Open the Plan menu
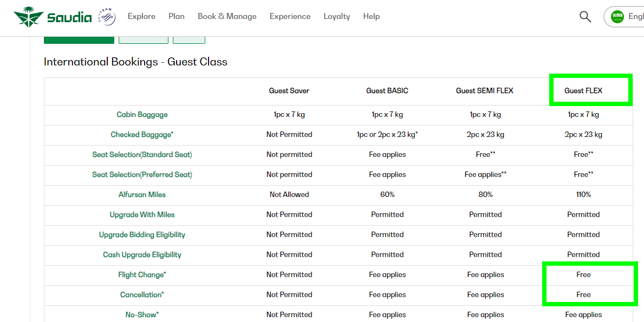644x322 pixels. pyautogui.click(x=177, y=16)
